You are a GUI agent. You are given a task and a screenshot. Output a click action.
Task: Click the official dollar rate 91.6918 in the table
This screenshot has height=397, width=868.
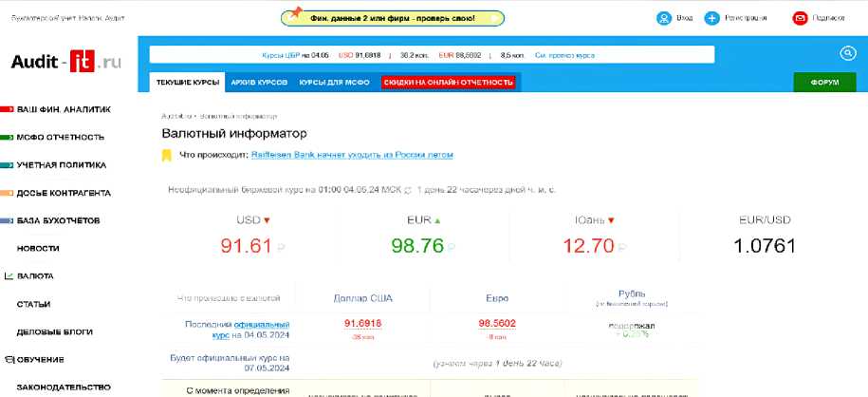363,323
